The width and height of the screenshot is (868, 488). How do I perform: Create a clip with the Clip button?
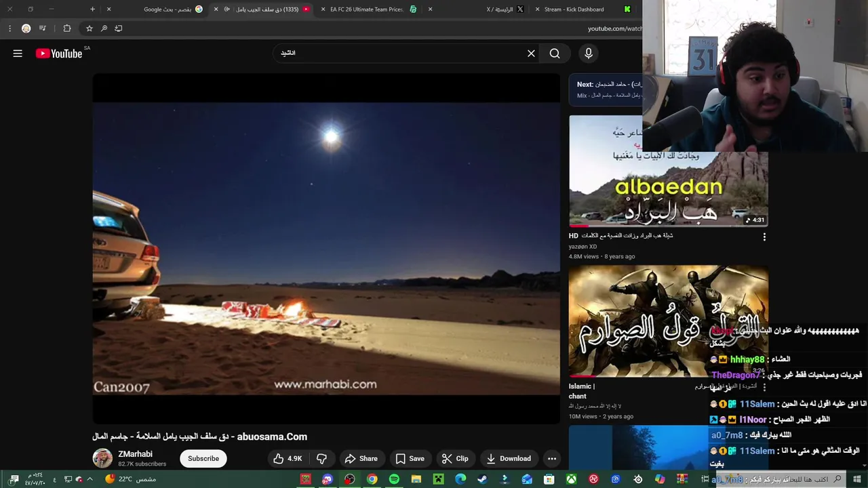coord(454,459)
